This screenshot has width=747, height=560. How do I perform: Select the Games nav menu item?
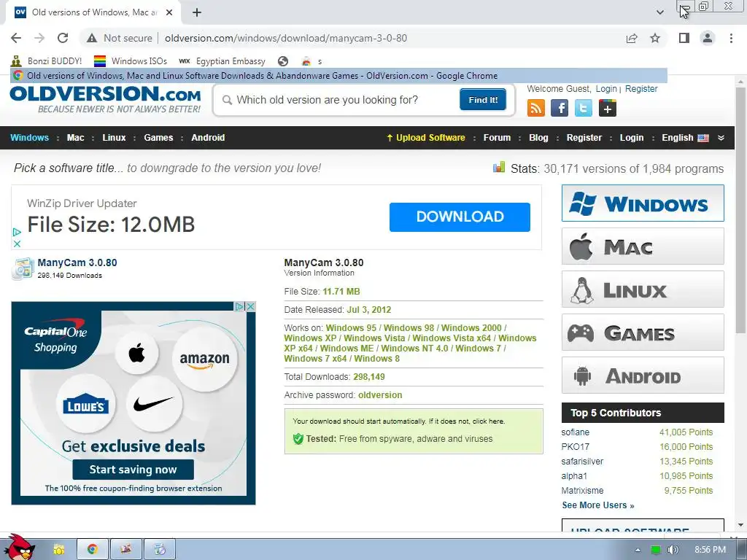(x=158, y=138)
